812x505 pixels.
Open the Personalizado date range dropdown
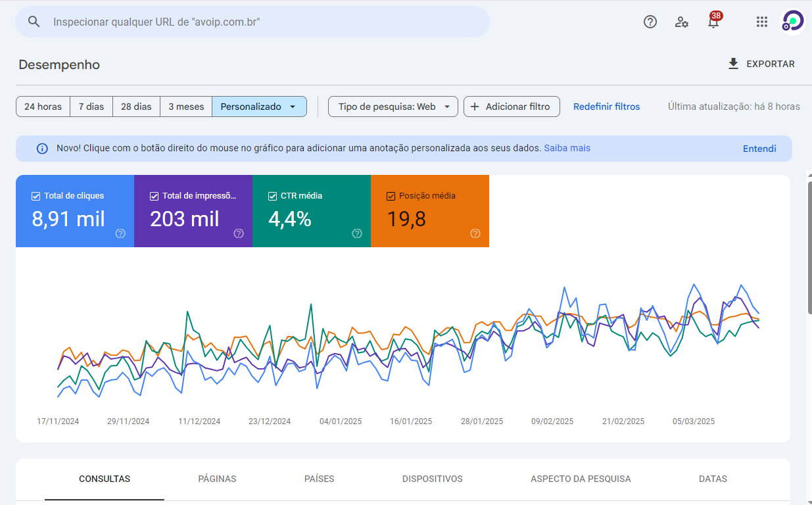tap(259, 106)
